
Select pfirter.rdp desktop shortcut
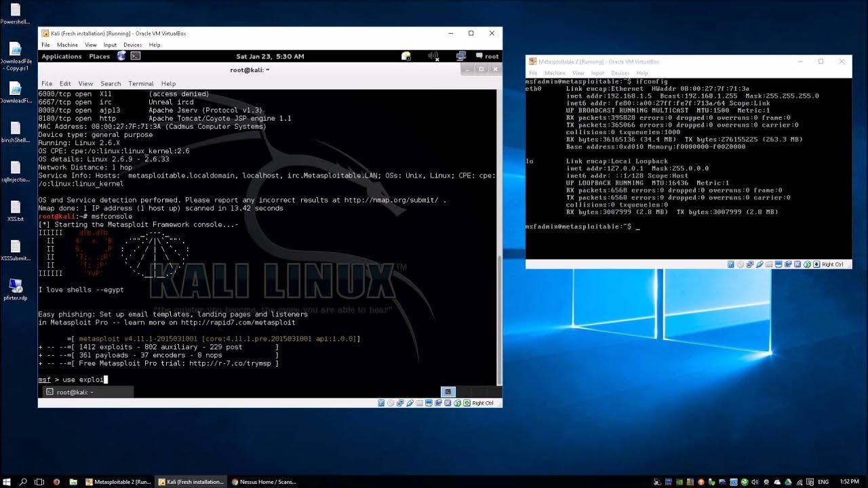(x=16, y=289)
